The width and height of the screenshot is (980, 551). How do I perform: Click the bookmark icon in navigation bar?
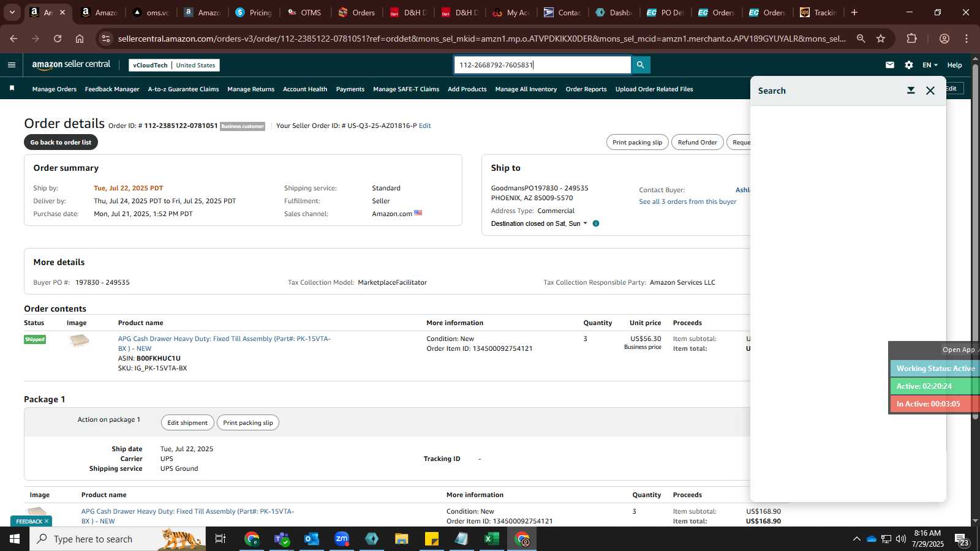12,89
